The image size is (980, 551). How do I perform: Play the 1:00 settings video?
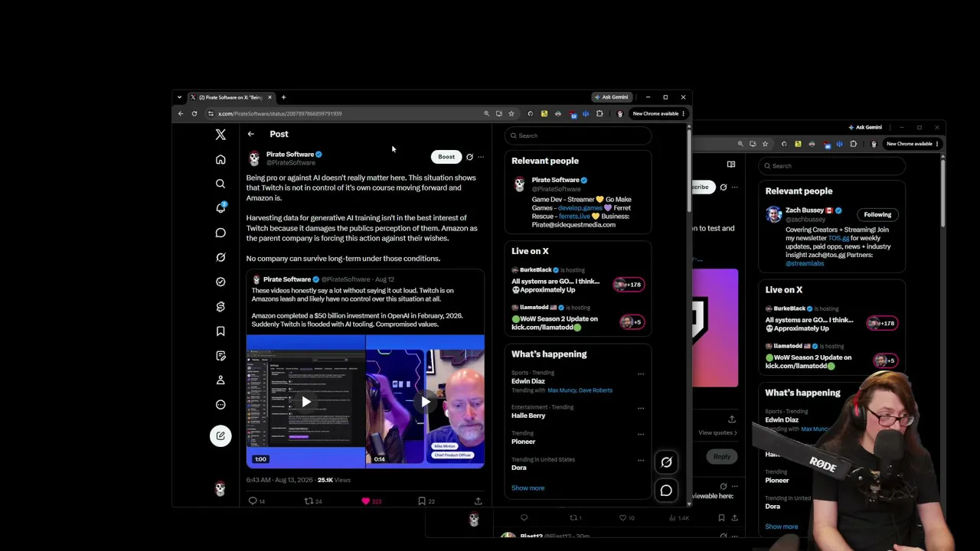(x=305, y=402)
